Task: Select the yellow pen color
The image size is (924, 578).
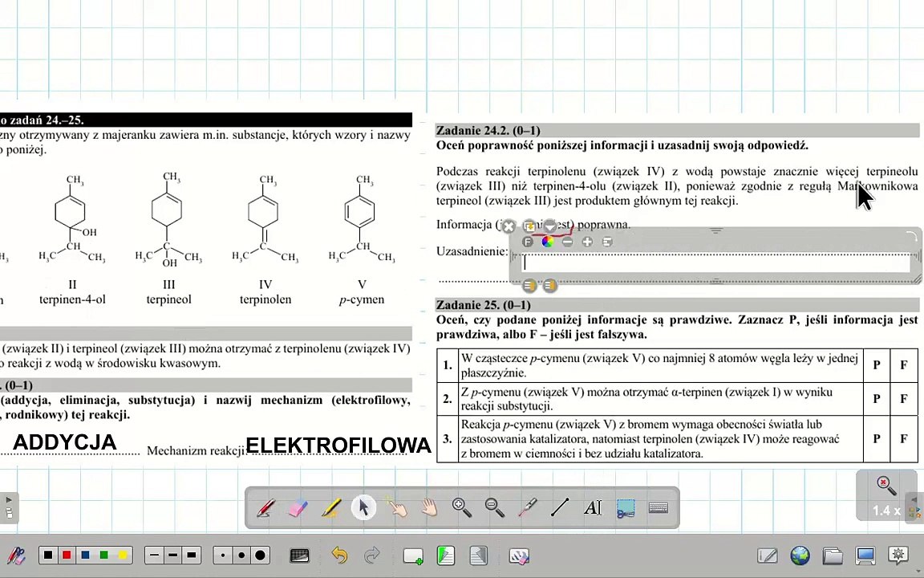Action: (123, 556)
